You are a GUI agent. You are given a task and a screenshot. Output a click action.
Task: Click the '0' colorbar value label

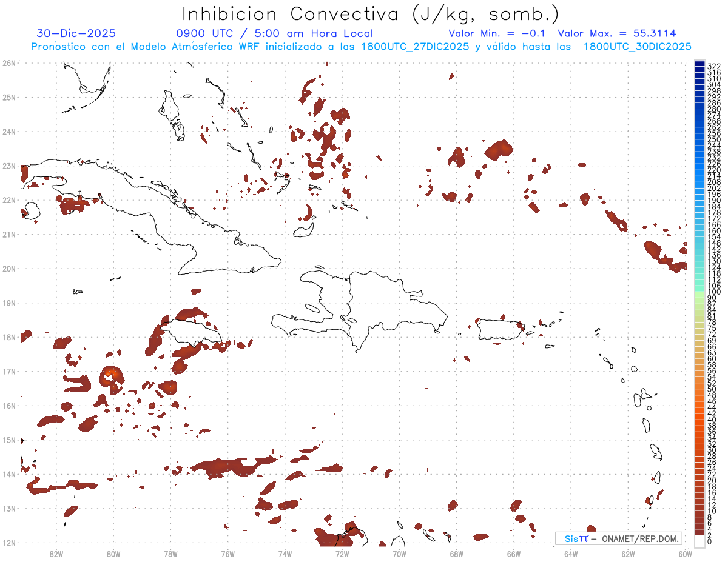[x=710, y=541]
